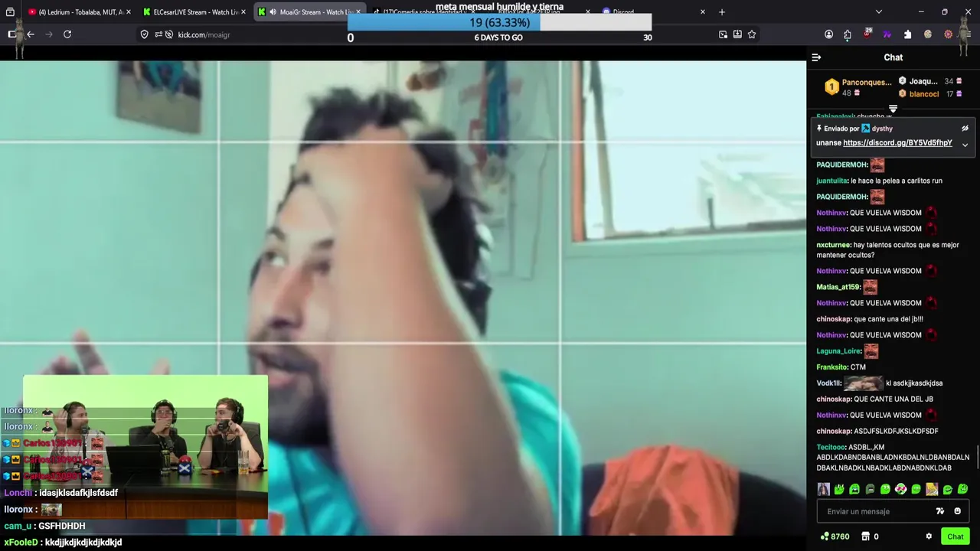
Task: Switch to the Discord tab
Action: 651,12
